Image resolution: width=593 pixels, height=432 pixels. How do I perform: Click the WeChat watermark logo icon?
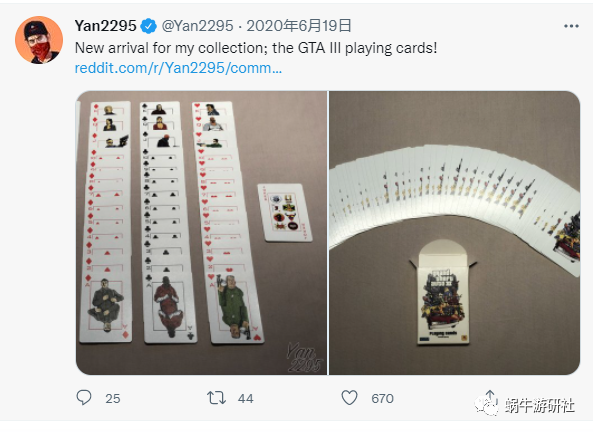pyautogui.click(x=486, y=406)
